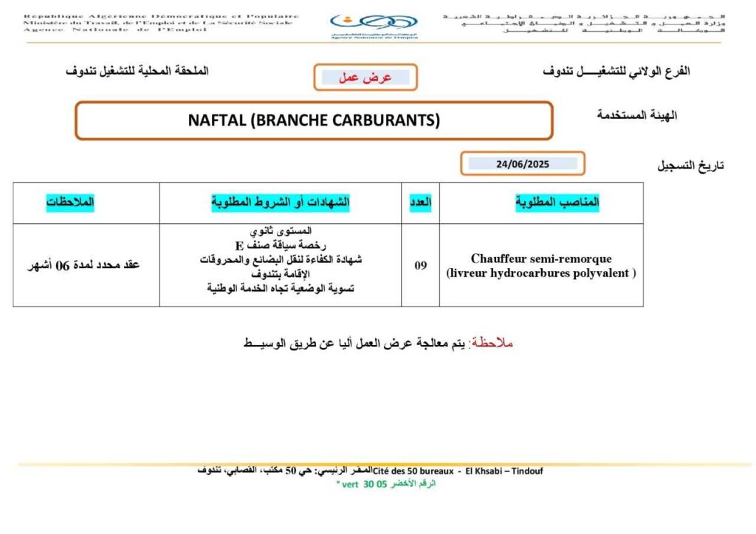
Task: Click the date field '24/06/2025'
Action: pyautogui.click(x=523, y=163)
